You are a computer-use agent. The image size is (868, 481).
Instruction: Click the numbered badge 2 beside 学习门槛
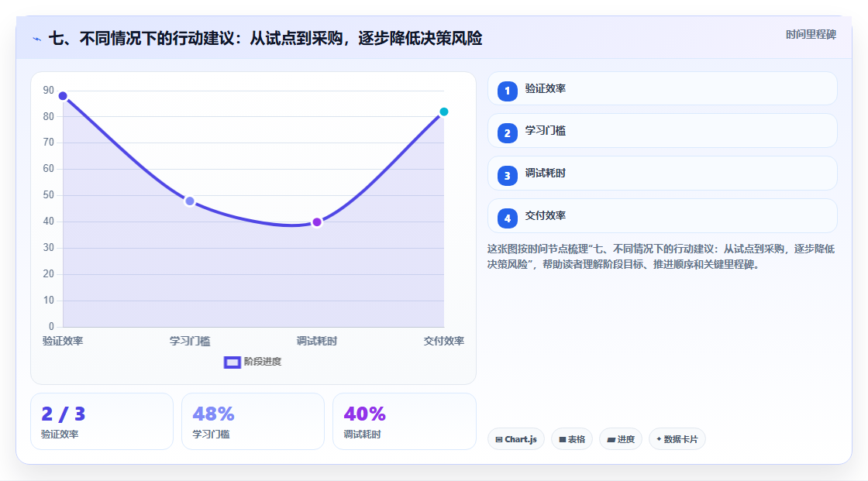507,133
